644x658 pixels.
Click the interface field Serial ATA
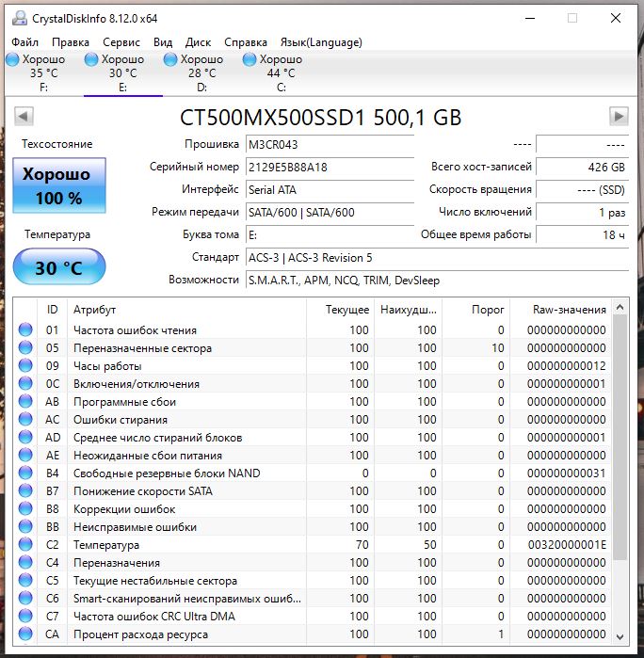click(330, 189)
